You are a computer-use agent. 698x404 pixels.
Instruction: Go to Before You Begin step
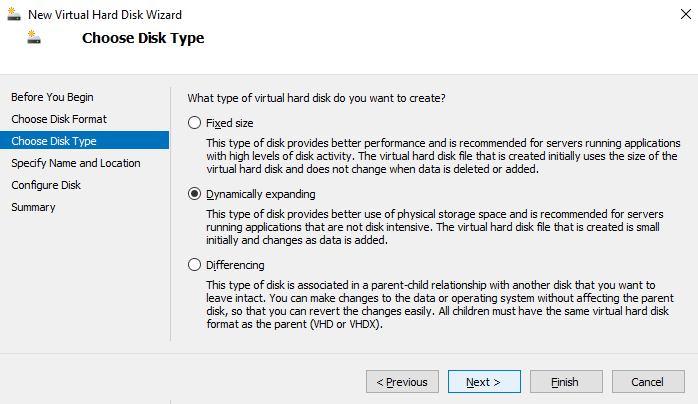[x=53, y=97]
